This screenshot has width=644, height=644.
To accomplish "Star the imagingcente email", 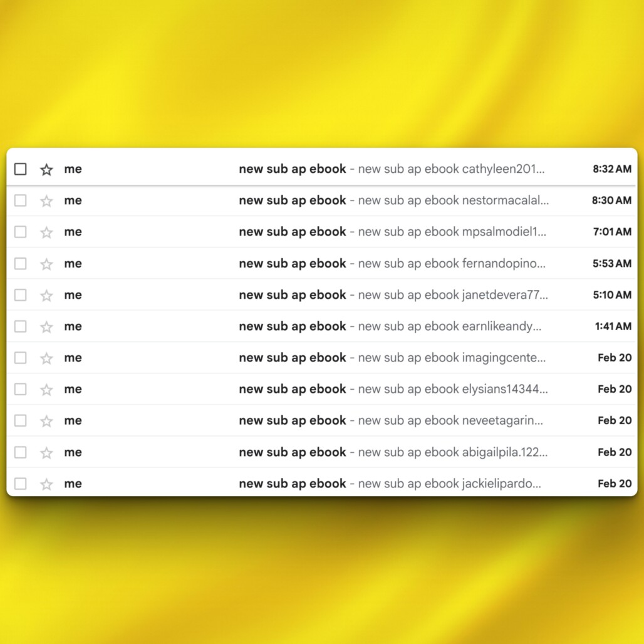I will 46,358.
